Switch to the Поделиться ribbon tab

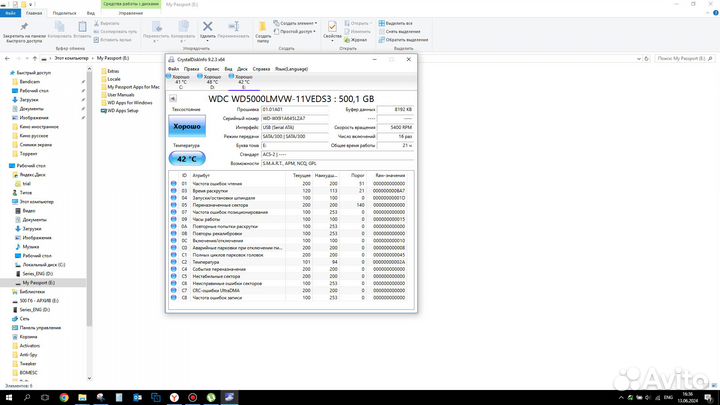pos(64,13)
